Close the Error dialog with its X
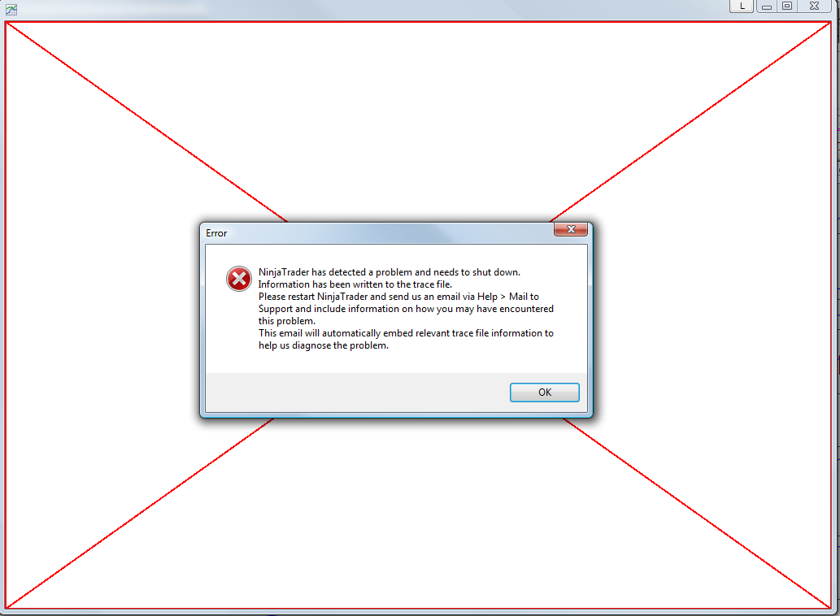The width and height of the screenshot is (840, 616). 571,229
